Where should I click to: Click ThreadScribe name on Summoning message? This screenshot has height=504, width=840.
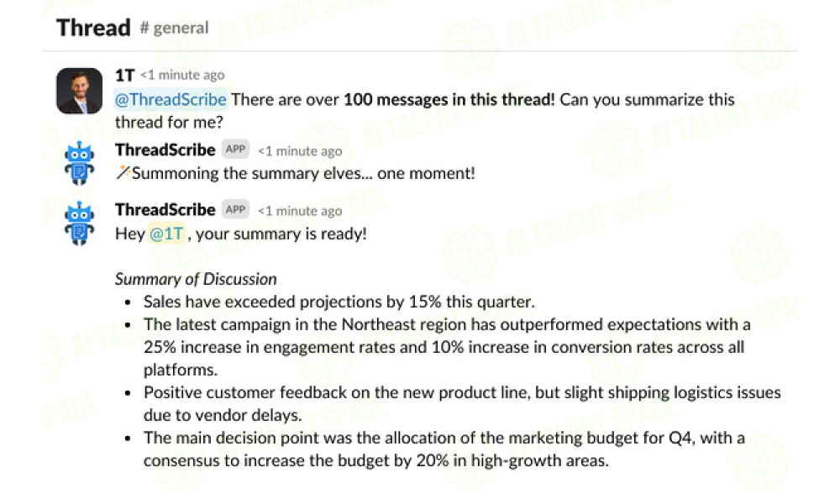[165, 150]
